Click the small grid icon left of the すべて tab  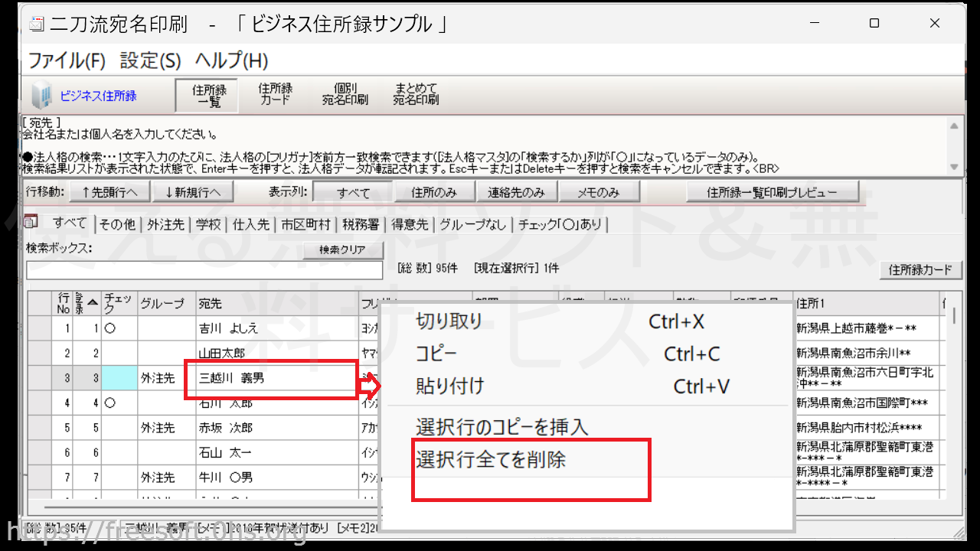31,223
